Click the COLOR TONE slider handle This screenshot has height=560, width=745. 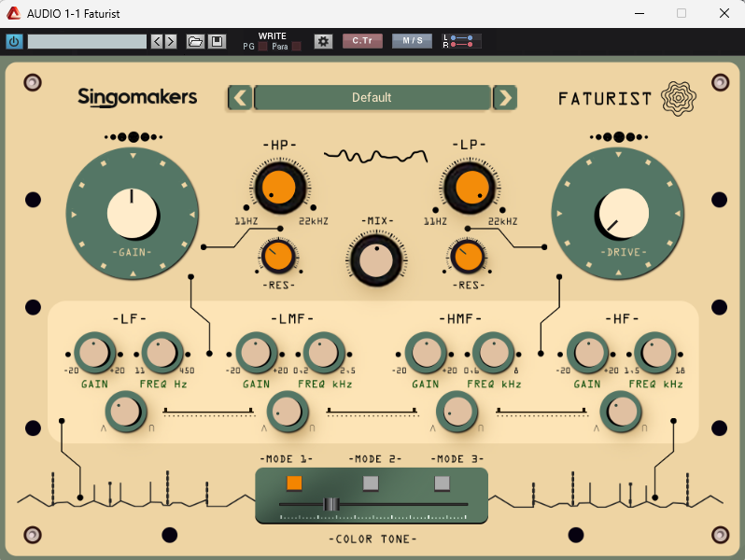(331, 504)
